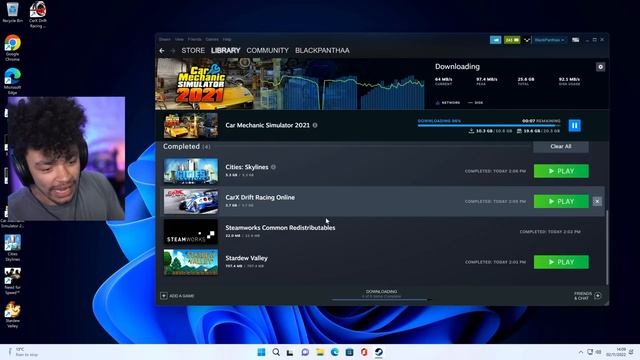This screenshot has height=360, width=640.
Task: Open Office app on the taskbar
Action: [364, 352]
